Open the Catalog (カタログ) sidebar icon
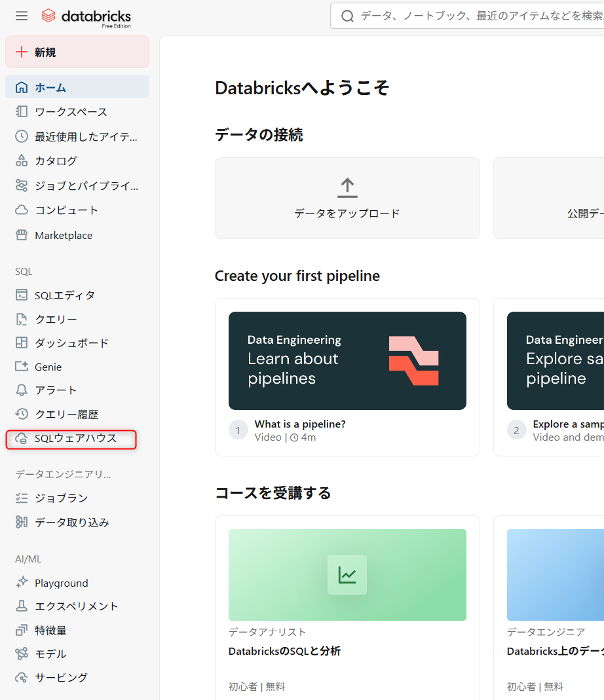 point(22,161)
